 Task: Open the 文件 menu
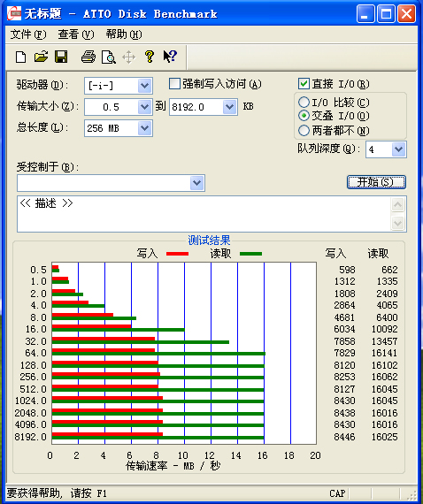28,34
